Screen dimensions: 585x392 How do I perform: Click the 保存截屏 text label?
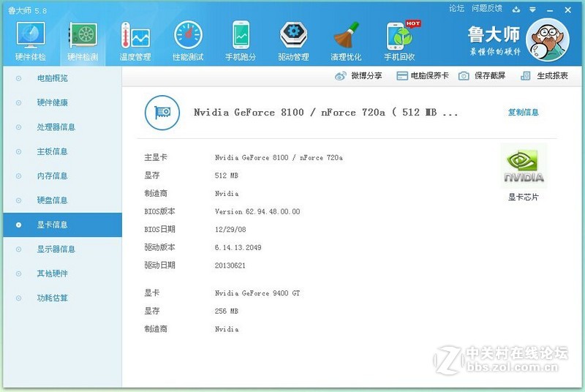[490, 76]
